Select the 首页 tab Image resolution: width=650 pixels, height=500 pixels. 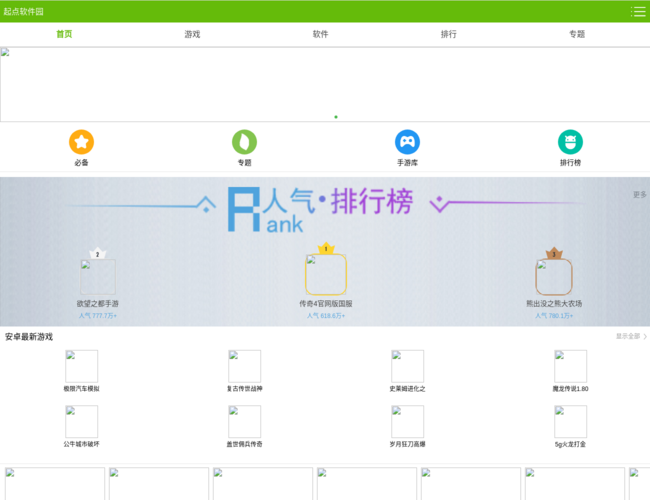point(64,34)
